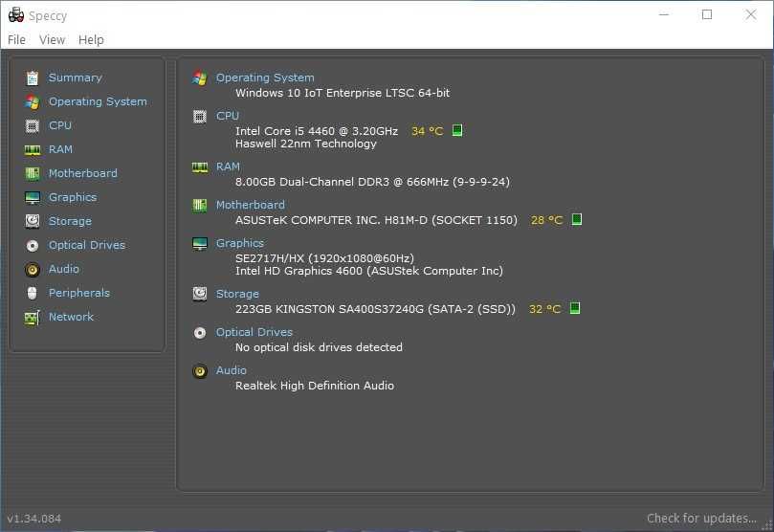
Task: Select Operating System in the sidebar
Action: 98,101
